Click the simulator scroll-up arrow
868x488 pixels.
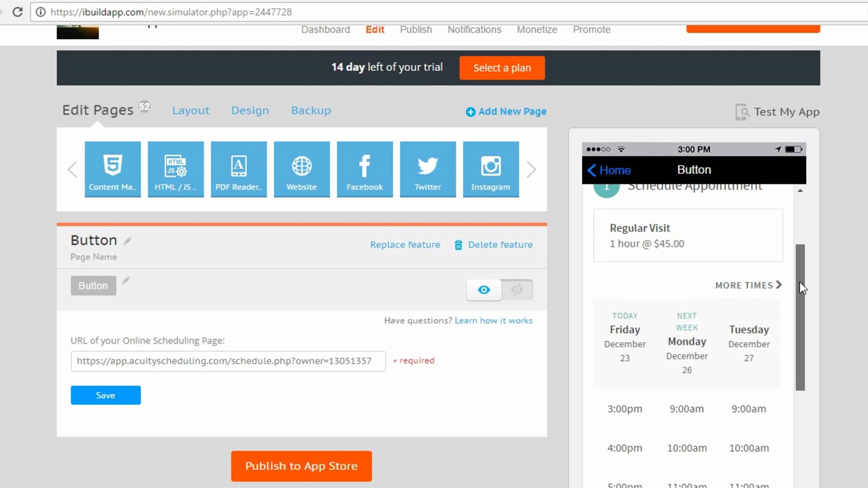[800, 191]
